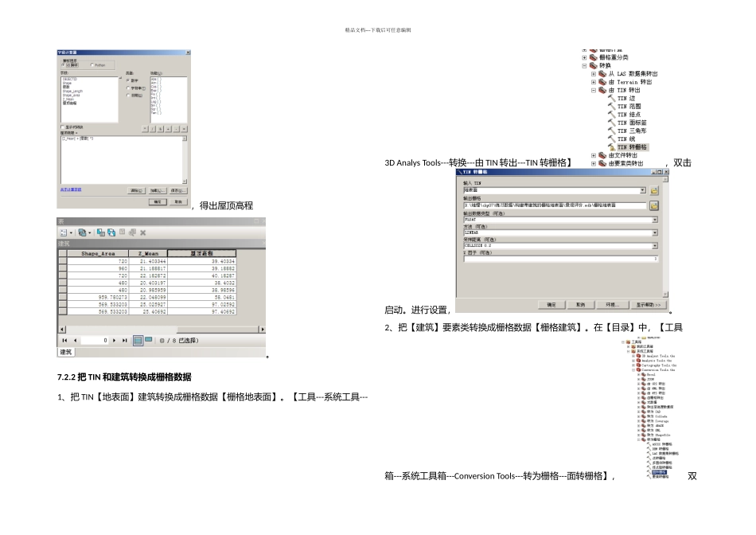
Task: Click the 屋顶高程 column header
Action: [201, 253]
